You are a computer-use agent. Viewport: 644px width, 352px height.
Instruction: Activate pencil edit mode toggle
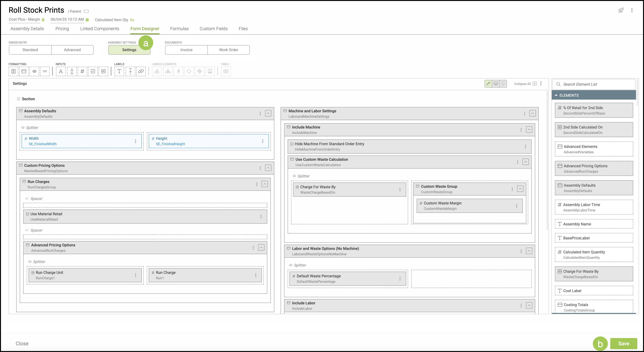click(x=488, y=84)
